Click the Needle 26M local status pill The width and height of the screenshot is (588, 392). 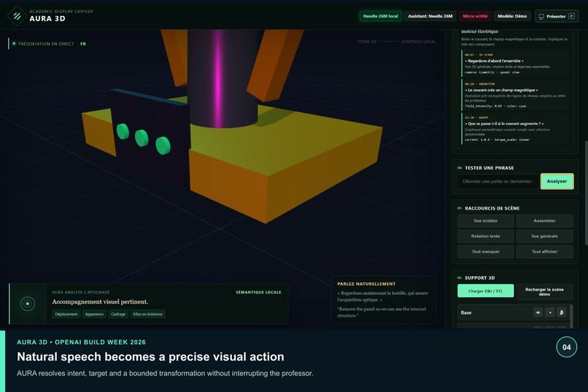click(380, 16)
